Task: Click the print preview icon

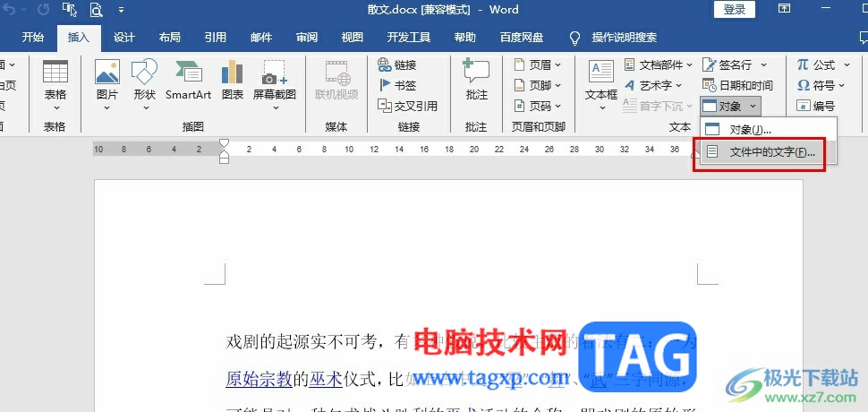Action: tap(97, 10)
